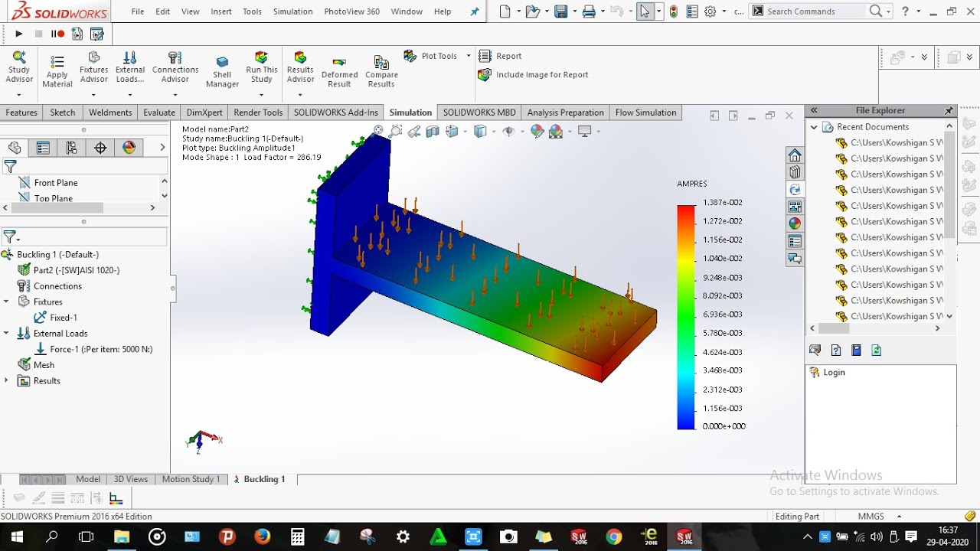This screenshot has width=980, height=551.
Task: Open the Study Advisor tool
Action: [19, 67]
